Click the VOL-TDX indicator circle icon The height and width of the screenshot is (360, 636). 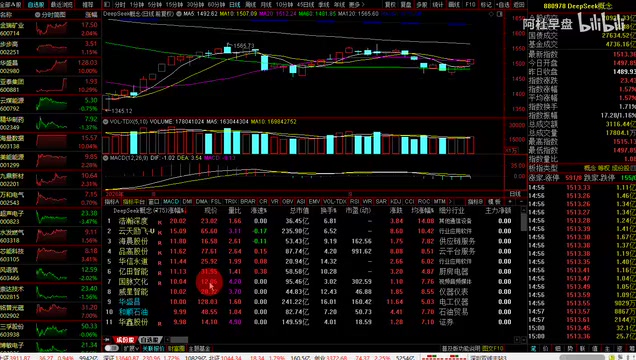coord(105,122)
